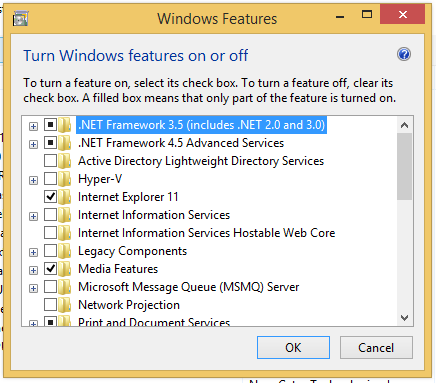Click the Legacy Components folder icon
This screenshot has height=383, width=436.
(64, 251)
